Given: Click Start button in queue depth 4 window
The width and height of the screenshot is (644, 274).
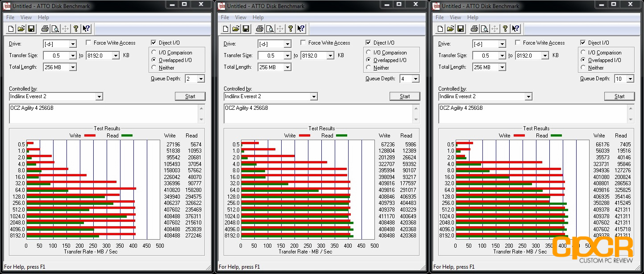Looking at the screenshot, I should (x=405, y=96).
